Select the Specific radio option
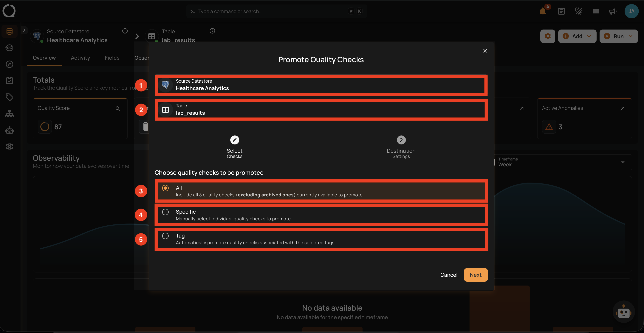The image size is (644, 333). [165, 212]
